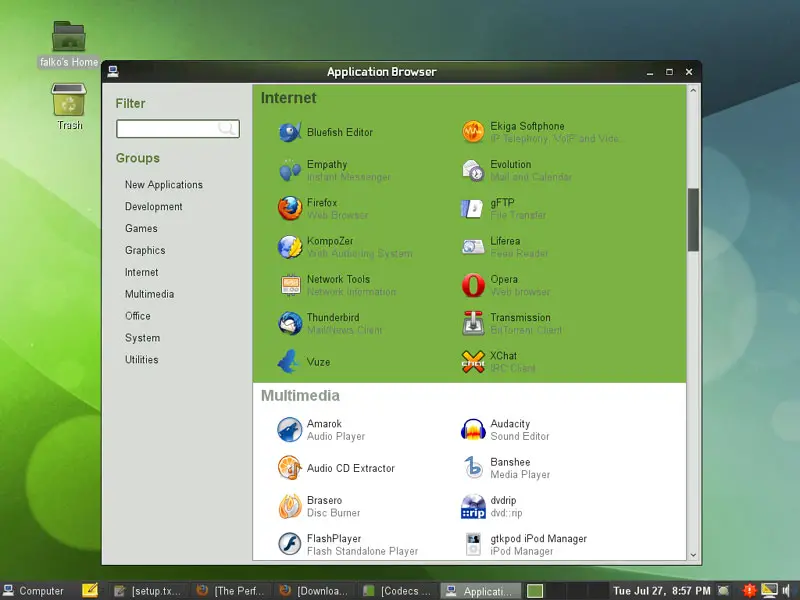This screenshot has height=600, width=800.
Task: Select the Development group
Action: point(154,207)
